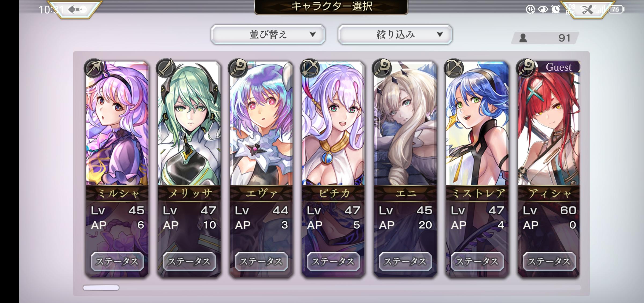Open the 並び替え sort dropdown
This screenshot has width=644, height=303.
268,34
